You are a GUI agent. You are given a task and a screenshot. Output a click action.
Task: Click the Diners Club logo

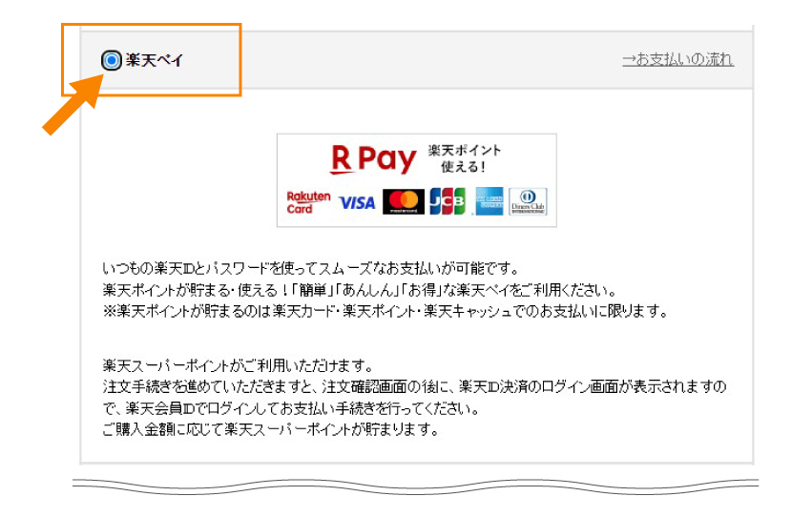[528, 201]
